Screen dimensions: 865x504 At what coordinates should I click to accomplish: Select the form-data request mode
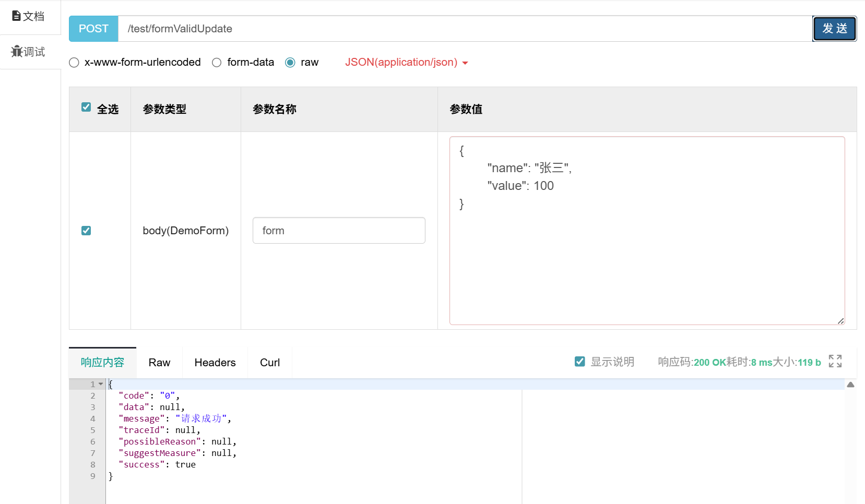pyautogui.click(x=217, y=62)
